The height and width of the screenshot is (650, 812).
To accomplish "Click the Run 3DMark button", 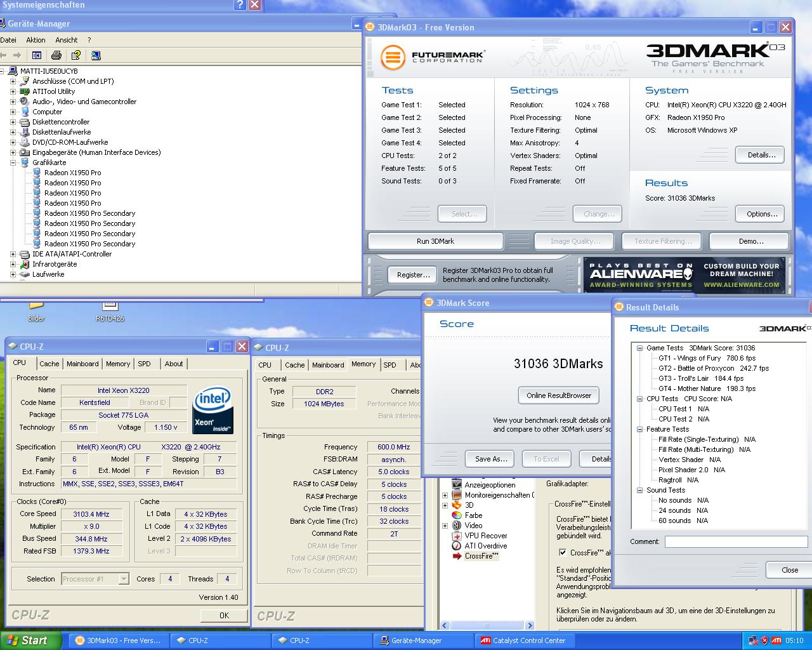I will (x=435, y=241).
